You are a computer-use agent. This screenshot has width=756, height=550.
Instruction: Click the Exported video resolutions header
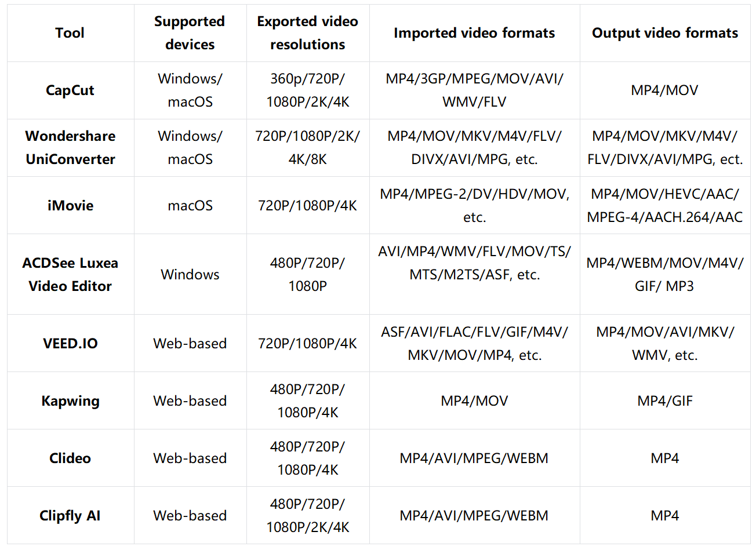[307, 33]
